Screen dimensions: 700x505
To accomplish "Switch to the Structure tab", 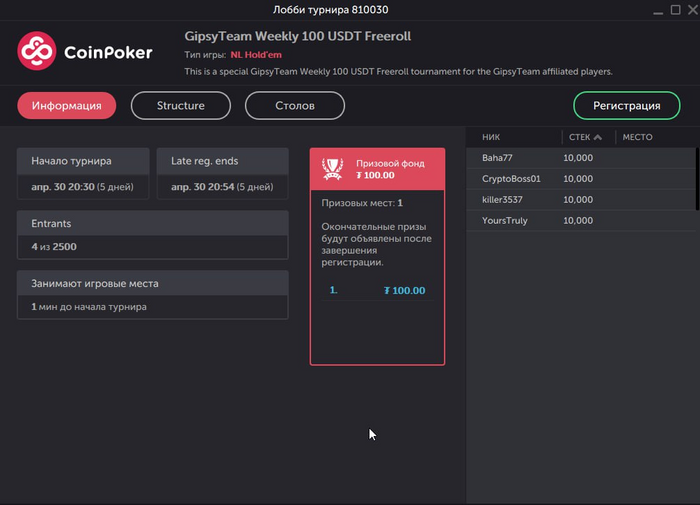I will point(181,106).
